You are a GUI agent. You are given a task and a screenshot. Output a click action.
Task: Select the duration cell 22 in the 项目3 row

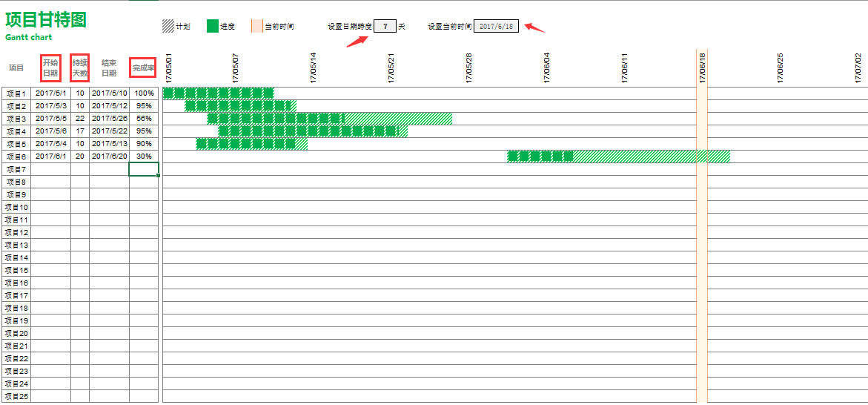[80, 119]
